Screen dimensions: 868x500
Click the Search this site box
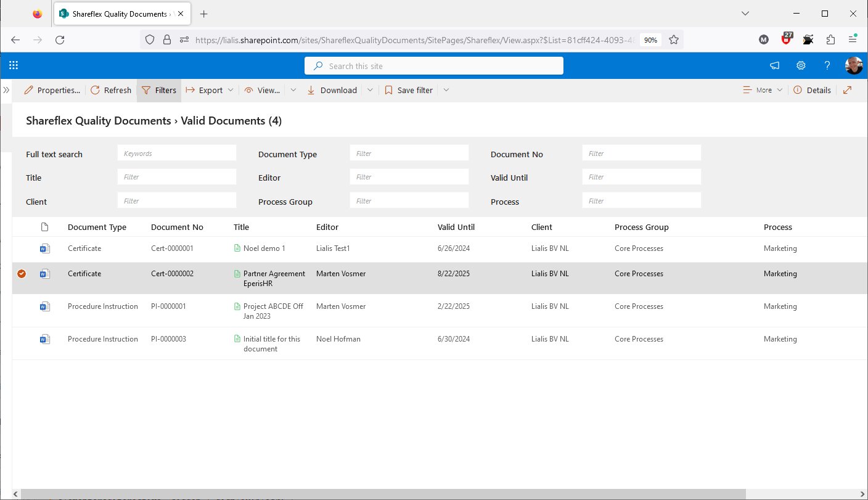coord(434,66)
